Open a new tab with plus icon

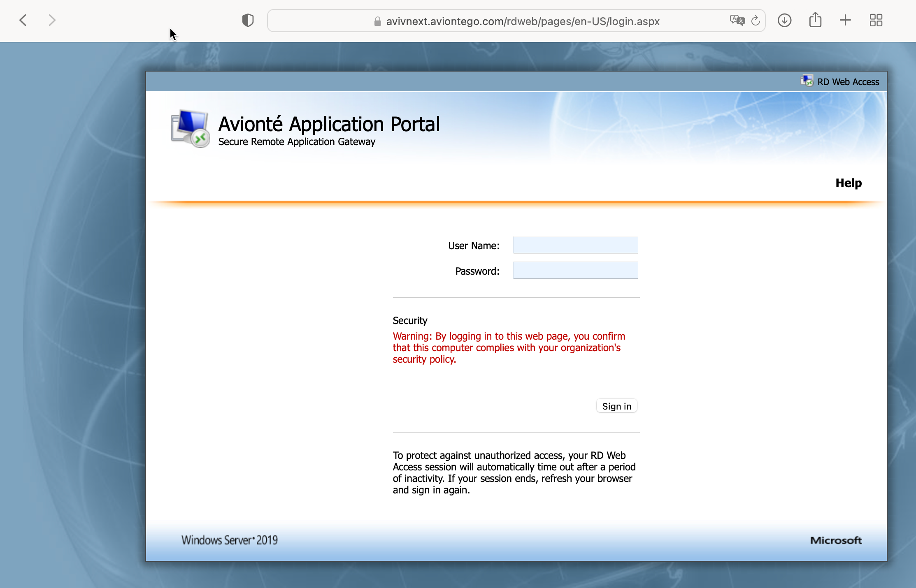[845, 20]
